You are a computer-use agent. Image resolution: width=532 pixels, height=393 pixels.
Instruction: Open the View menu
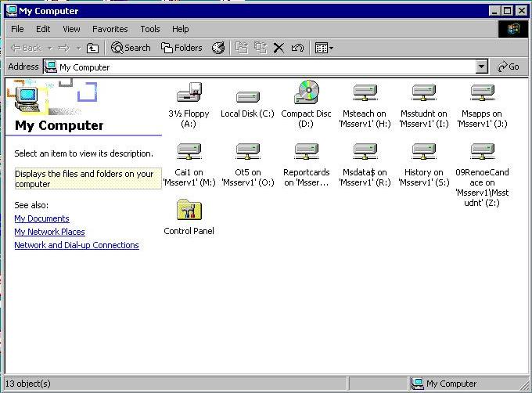point(71,29)
